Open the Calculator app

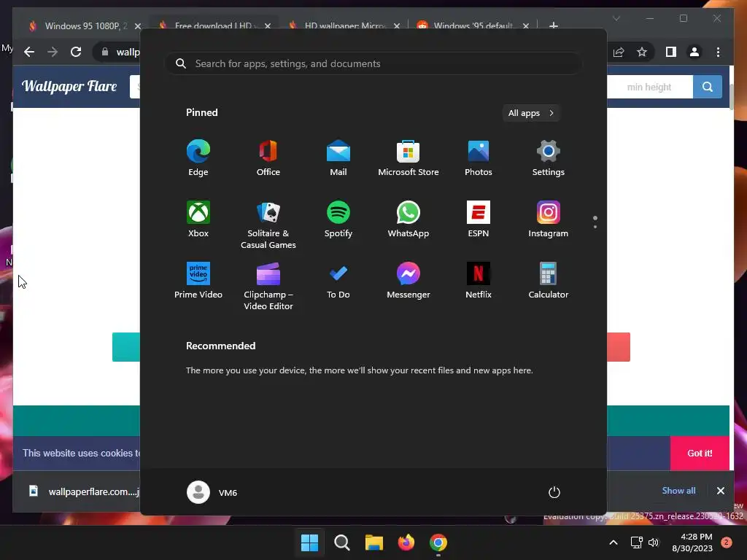click(549, 281)
